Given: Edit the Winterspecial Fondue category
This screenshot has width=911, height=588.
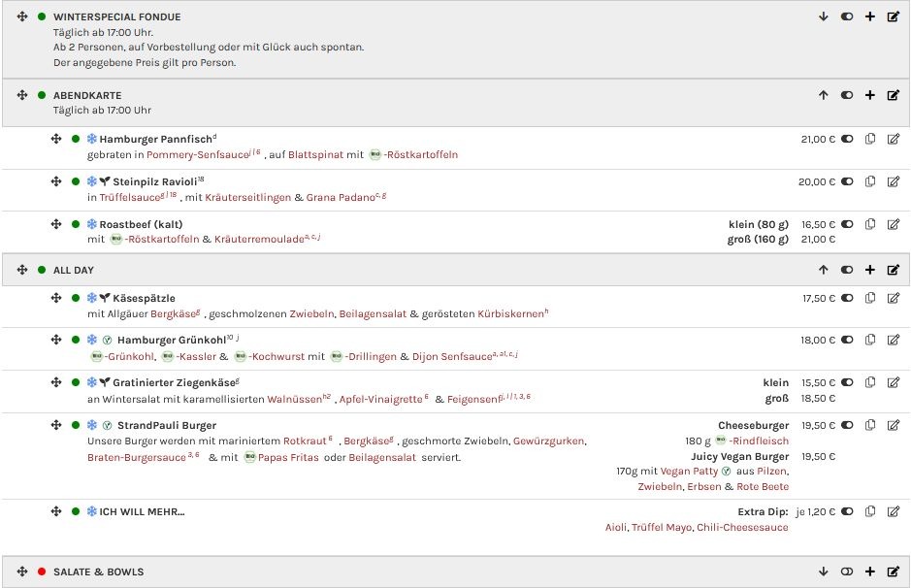Looking at the screenshot, I should click(x=894, y=16).
